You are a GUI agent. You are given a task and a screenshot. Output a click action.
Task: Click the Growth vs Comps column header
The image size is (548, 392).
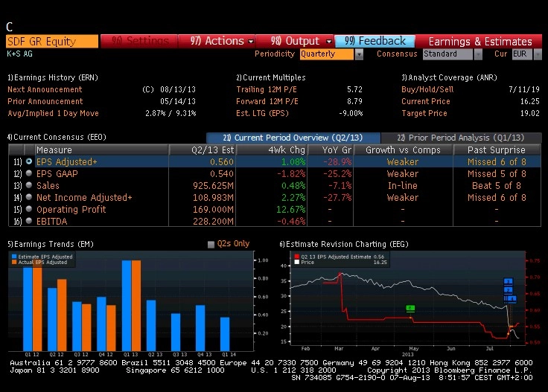404,150
